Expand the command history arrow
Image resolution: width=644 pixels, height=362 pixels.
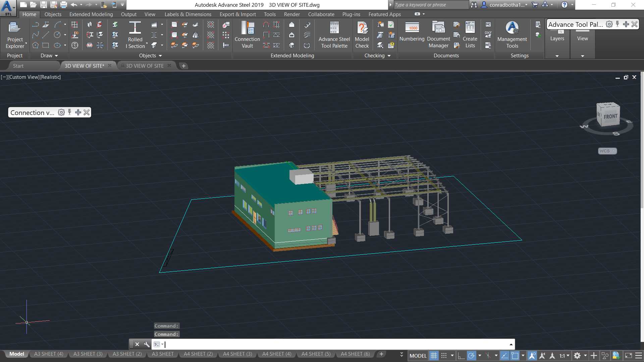(x=511, y=344)
